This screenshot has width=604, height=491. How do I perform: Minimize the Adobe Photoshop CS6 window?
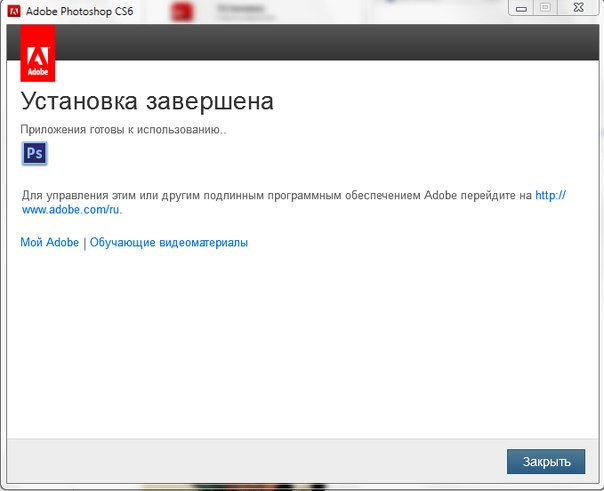(x=521, y=8)
